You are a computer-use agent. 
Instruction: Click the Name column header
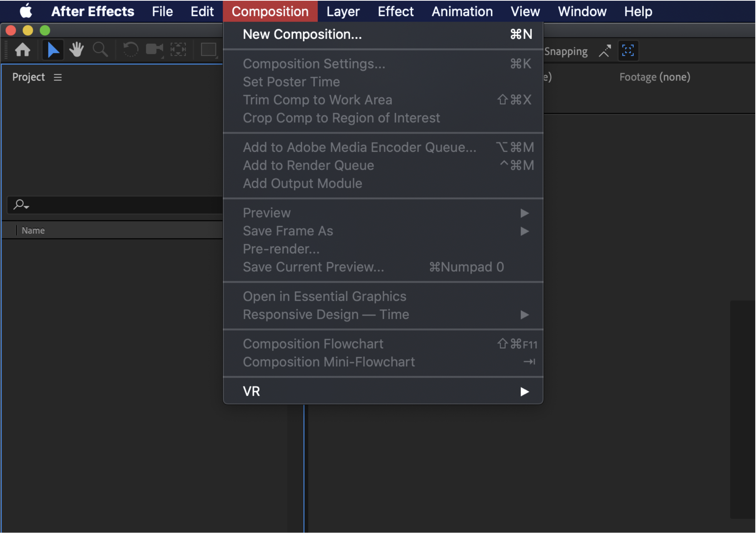(x=33, y=230)
